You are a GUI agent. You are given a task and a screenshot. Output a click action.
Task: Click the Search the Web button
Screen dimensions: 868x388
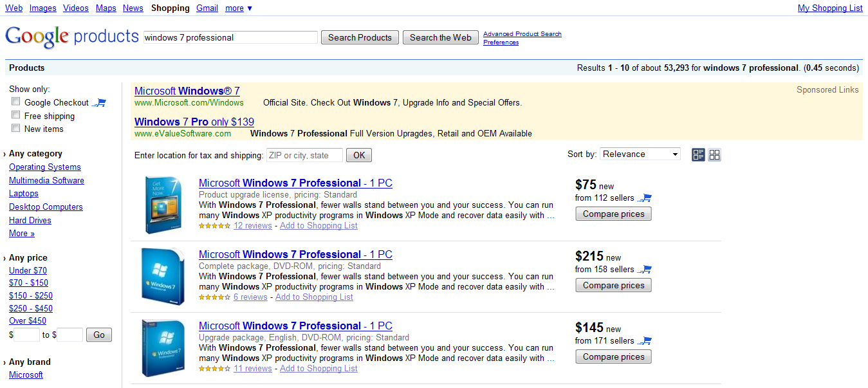[441, 37]
